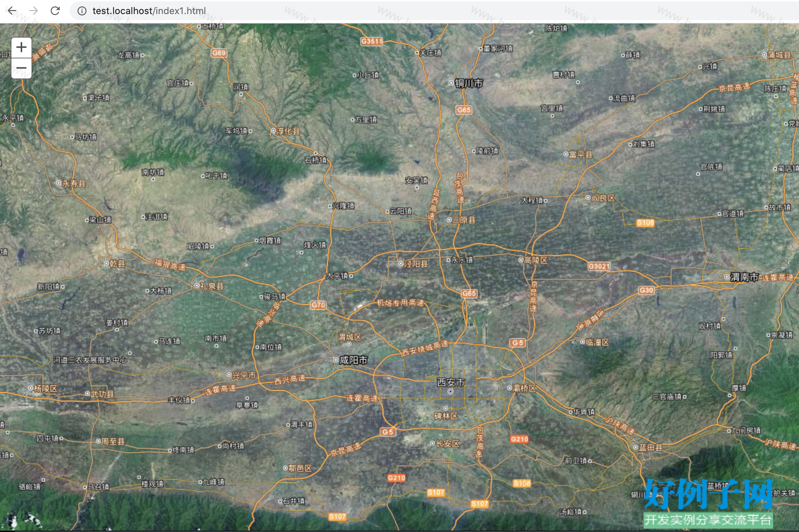
Task: Select the 渭城区 district label
Action: click(350, 337)
